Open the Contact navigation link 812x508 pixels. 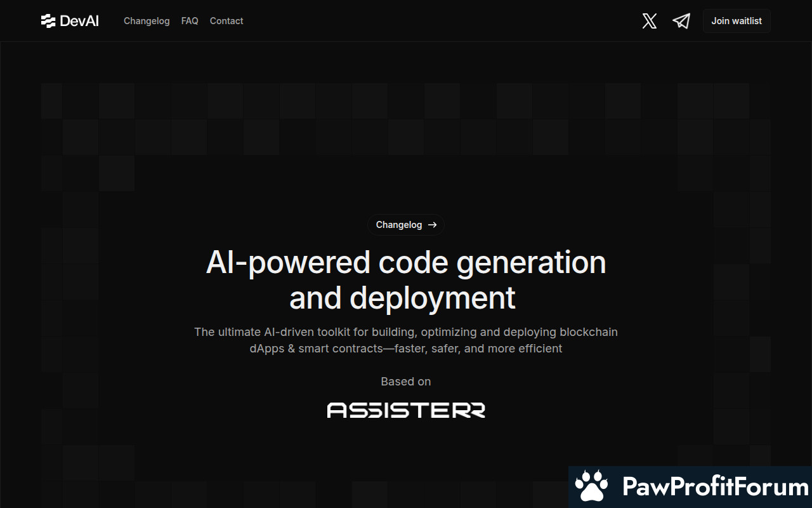[226, 21]
